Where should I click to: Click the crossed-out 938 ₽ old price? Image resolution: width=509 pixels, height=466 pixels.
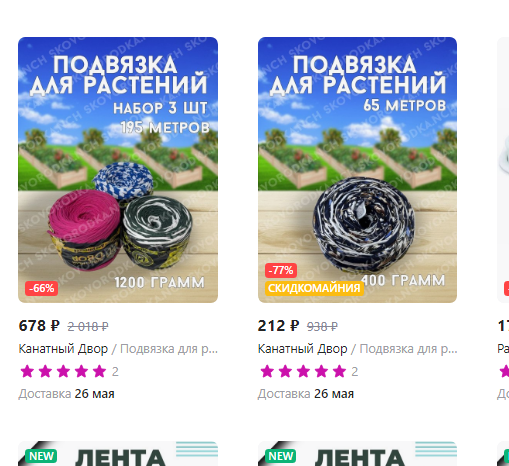click(322, 326)
